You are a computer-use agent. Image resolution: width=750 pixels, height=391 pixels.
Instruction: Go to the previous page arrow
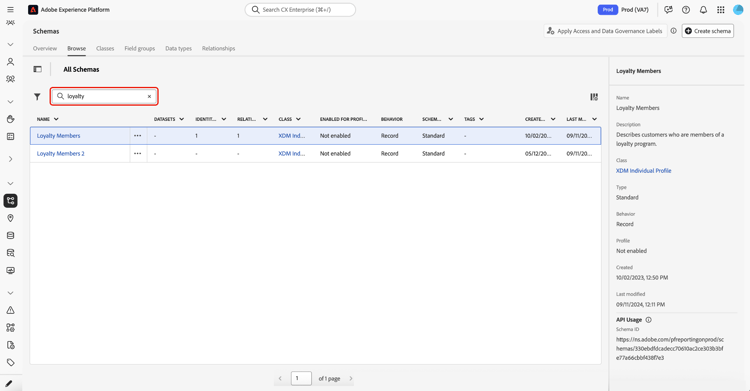point(280,379)
